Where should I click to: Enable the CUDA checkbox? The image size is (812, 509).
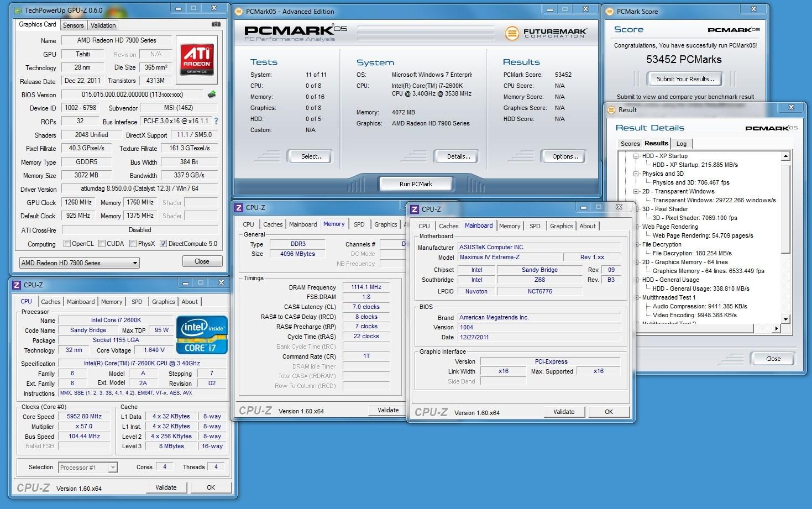pos(102,244)
